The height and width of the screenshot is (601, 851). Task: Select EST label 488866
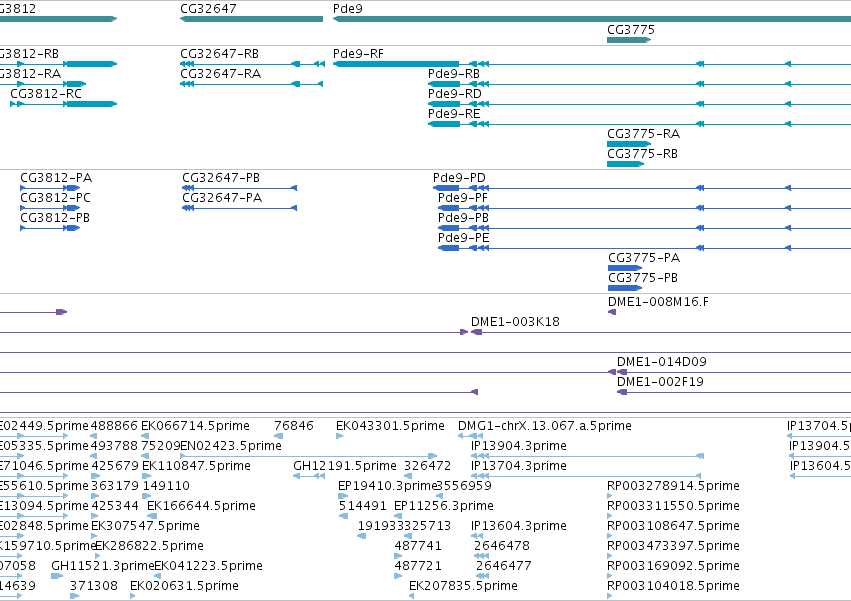[x=114, y=426]
